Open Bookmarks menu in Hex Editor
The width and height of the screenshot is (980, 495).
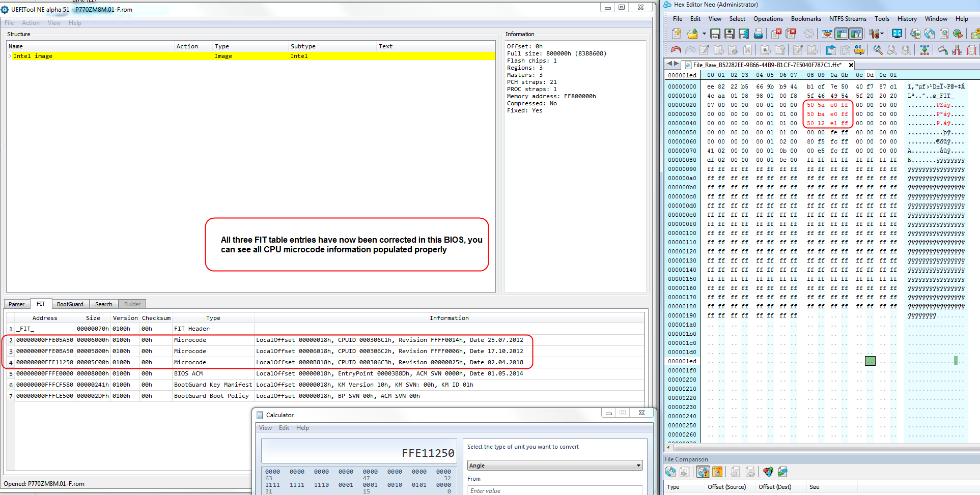pos(806,19)
